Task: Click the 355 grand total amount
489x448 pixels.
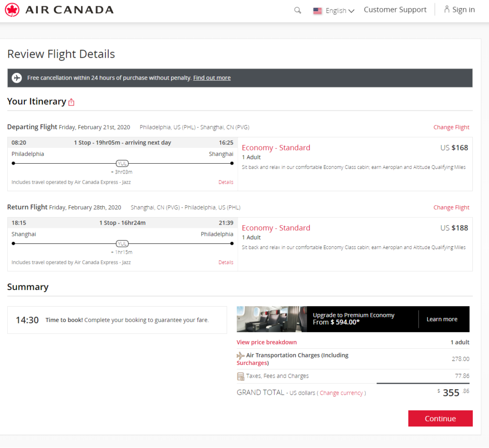Action: point(451,393)
